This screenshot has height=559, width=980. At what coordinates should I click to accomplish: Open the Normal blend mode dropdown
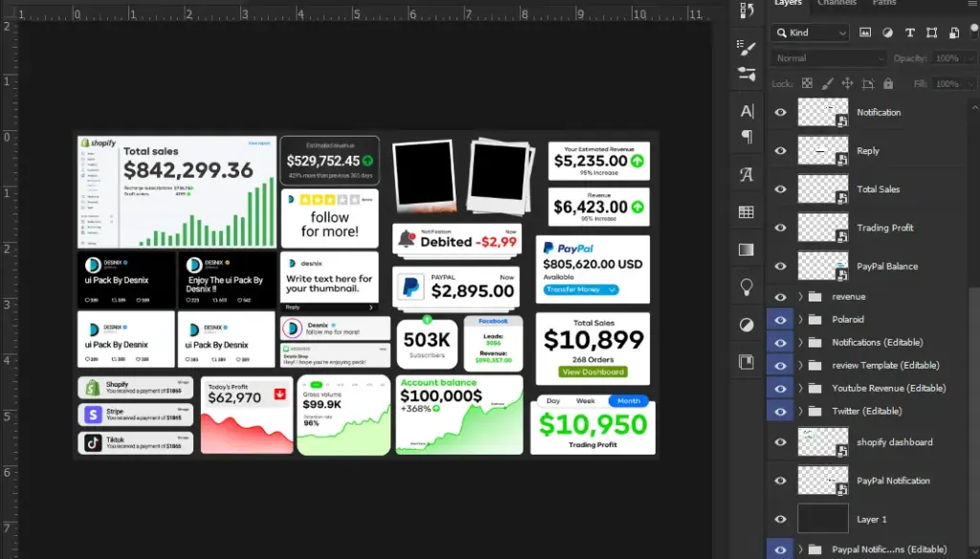tap(828, 58)
